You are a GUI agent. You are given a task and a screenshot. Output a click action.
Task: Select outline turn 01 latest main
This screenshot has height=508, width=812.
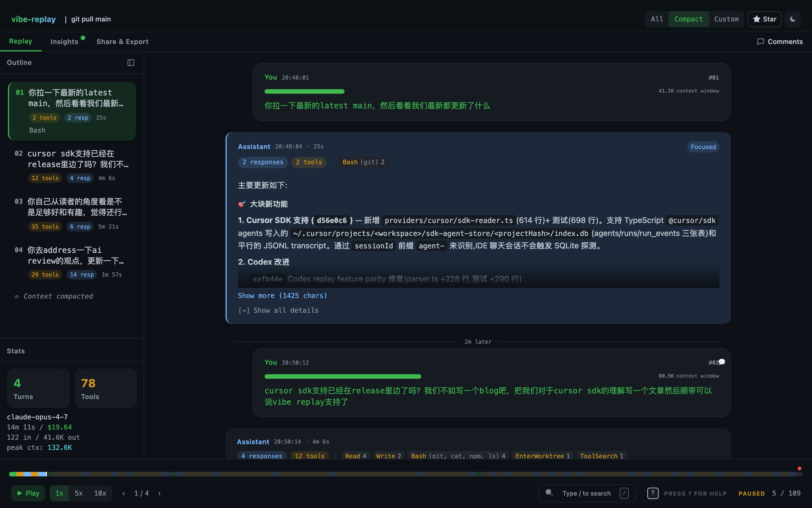click(x=72, y=111)
